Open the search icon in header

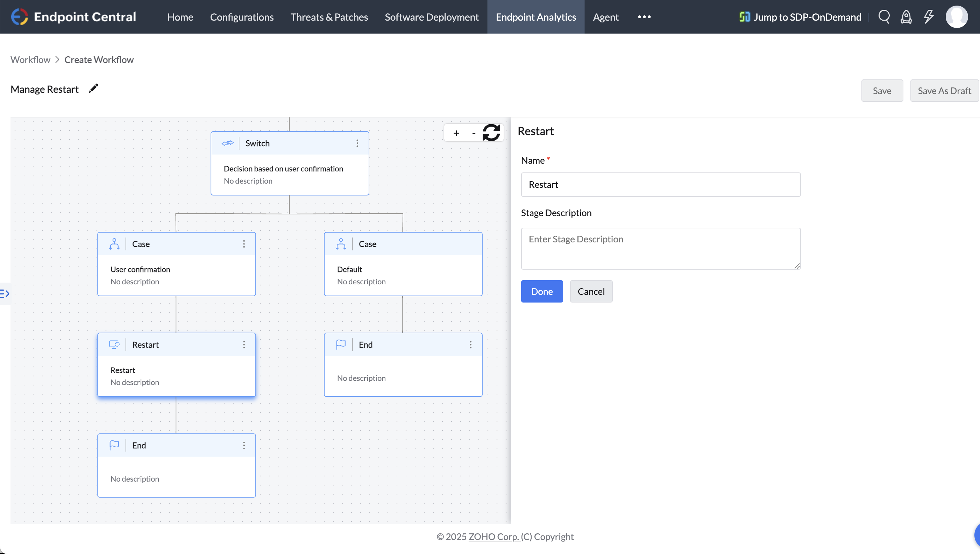coord(883,17)
